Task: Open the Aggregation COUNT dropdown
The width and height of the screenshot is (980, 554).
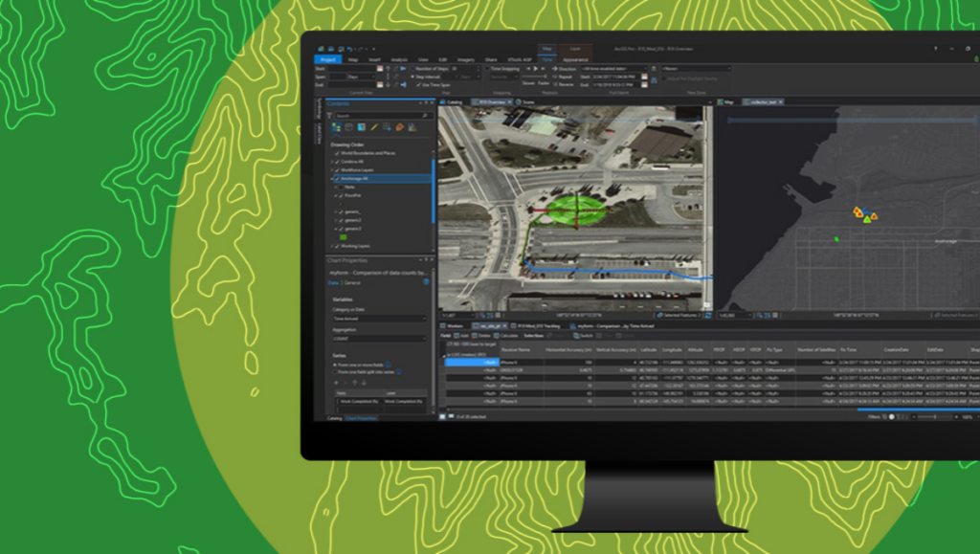Action: (x=379, y=339)
